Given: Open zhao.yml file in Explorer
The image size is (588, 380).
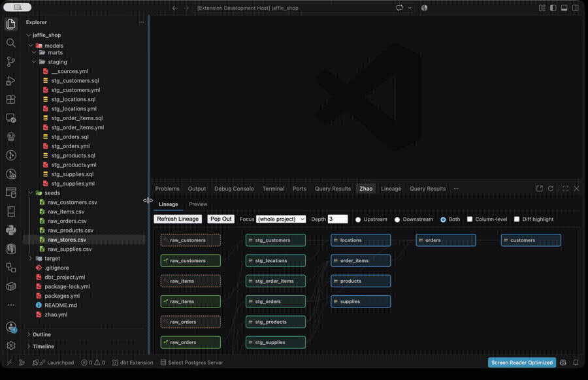Looking at the screenshot, I should [x=56, y=315].
